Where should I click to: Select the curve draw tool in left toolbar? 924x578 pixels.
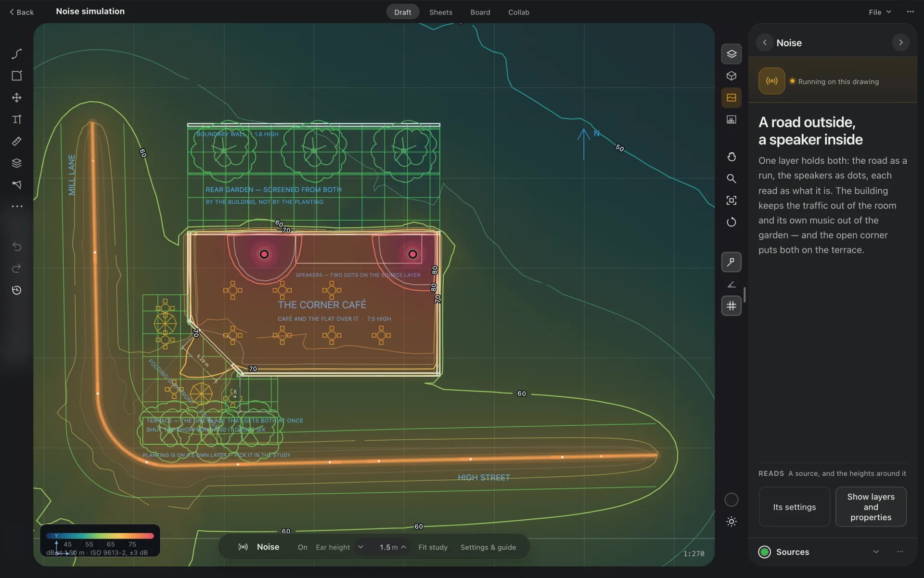tap(17, 54)
